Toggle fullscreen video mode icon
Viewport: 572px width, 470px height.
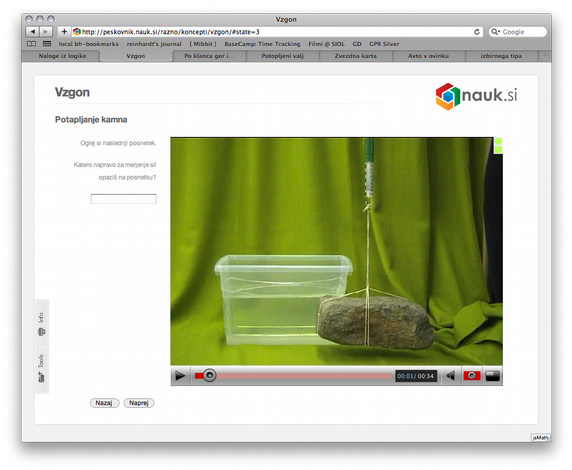click(492, 375)
